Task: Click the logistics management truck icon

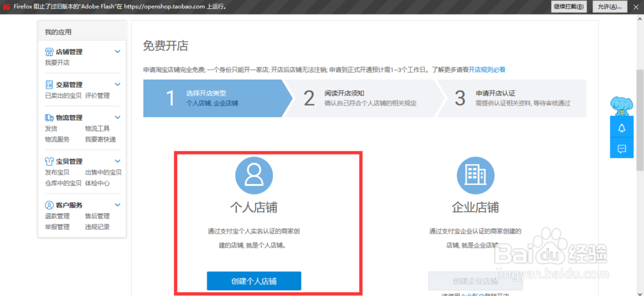Action: [x=50, y=117]
